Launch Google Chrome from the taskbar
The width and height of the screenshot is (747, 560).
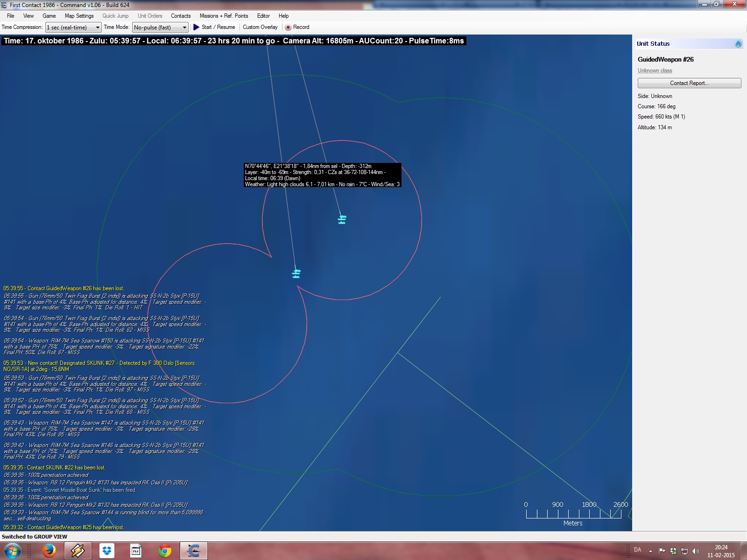[164, 551]
